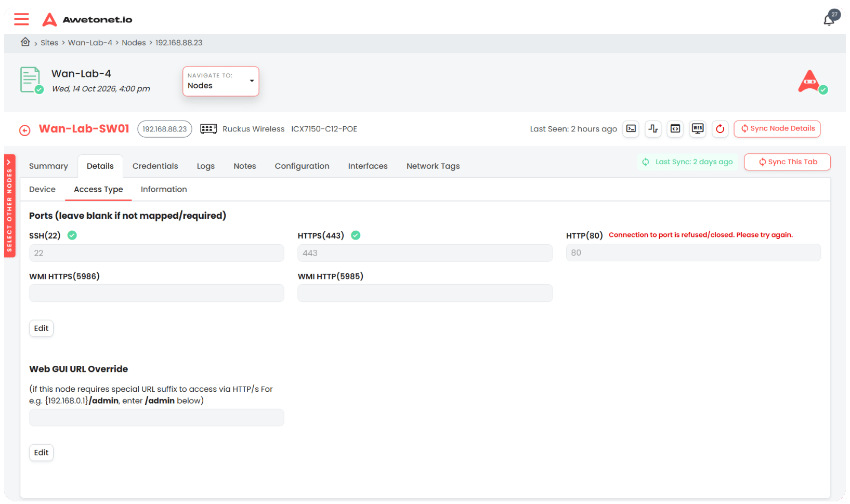Launch the Web GUI monitor icon
The height and width of the screenshot is (504, 850).
pos(698,128)
